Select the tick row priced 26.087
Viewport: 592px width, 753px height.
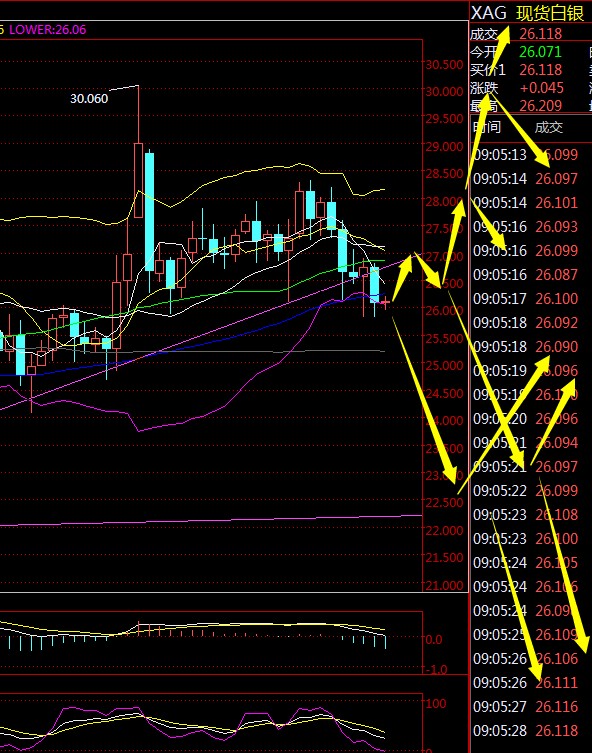click(x=525, y=275)
